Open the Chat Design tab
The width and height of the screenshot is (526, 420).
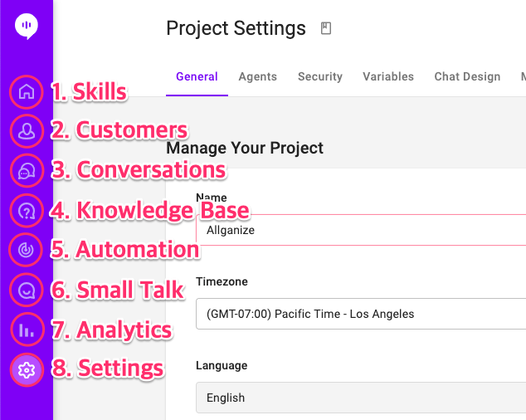[x=467, y=76]
